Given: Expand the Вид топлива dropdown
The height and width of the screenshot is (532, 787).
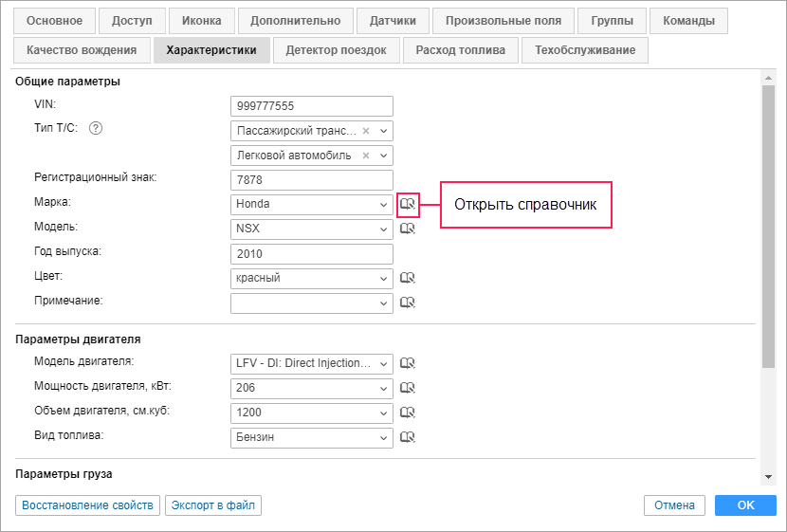Looking at the screenshot, I should click(x=383, y=437).
